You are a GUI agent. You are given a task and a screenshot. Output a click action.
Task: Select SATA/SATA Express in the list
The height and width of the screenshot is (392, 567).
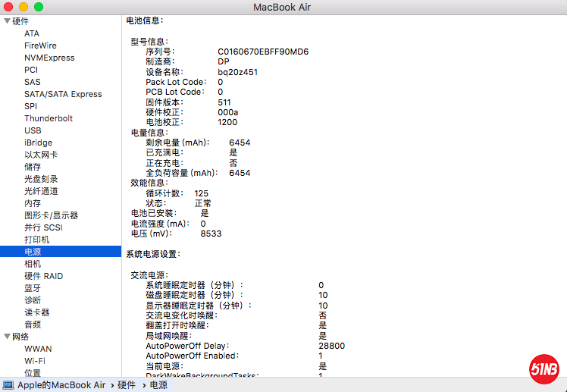63,94
